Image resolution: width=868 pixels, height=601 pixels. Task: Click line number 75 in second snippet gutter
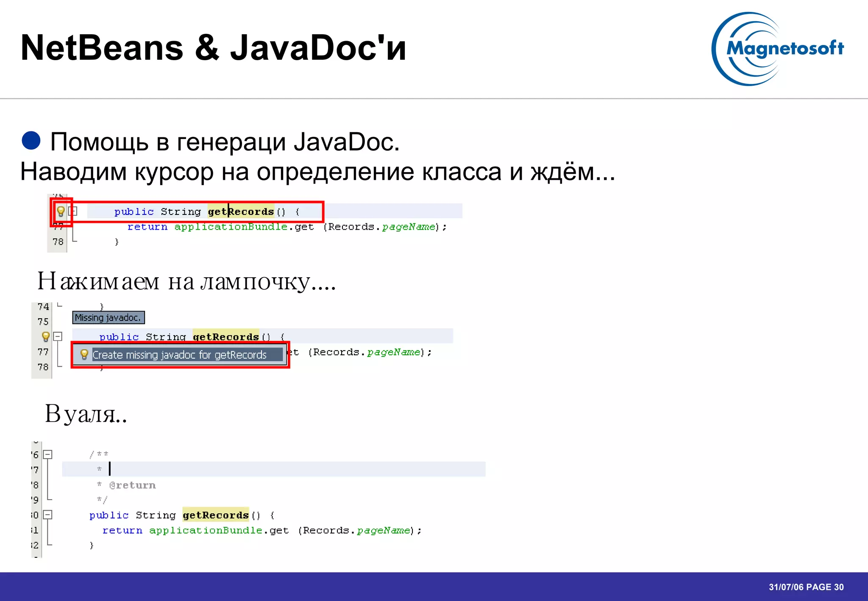click(43, 322)
